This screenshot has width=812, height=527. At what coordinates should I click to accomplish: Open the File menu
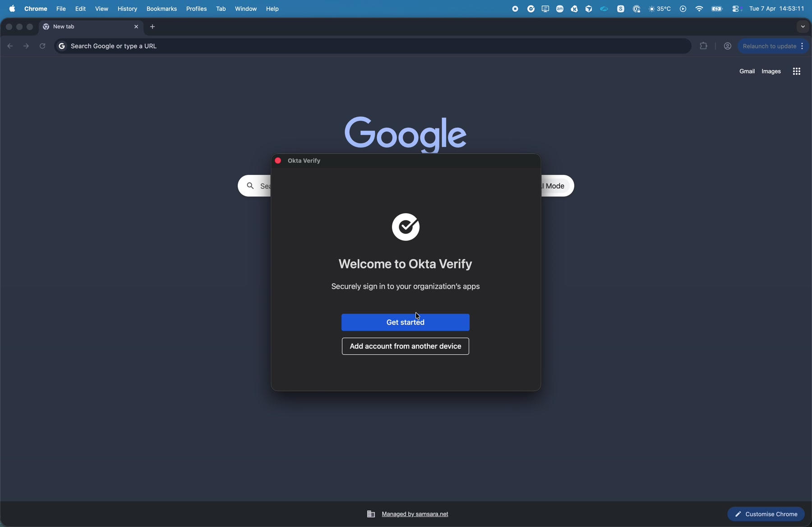click(61, 9)
